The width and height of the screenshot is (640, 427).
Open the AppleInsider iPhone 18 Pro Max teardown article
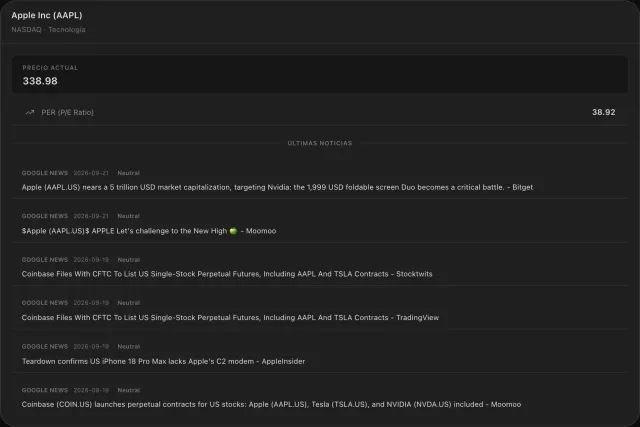(163, 361)
